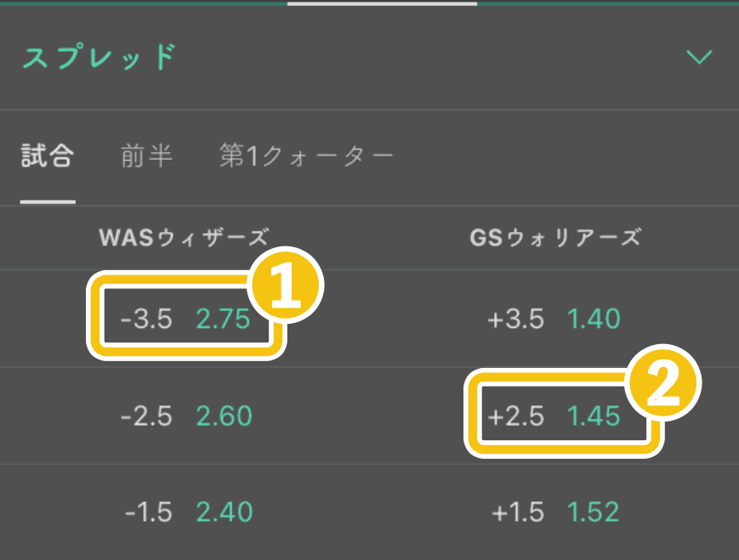Screen dimensions: 739x560
Task: Pick Wizards -2.5 at odds 2.60
Action: pyautogui.click(x=186, y=416)
